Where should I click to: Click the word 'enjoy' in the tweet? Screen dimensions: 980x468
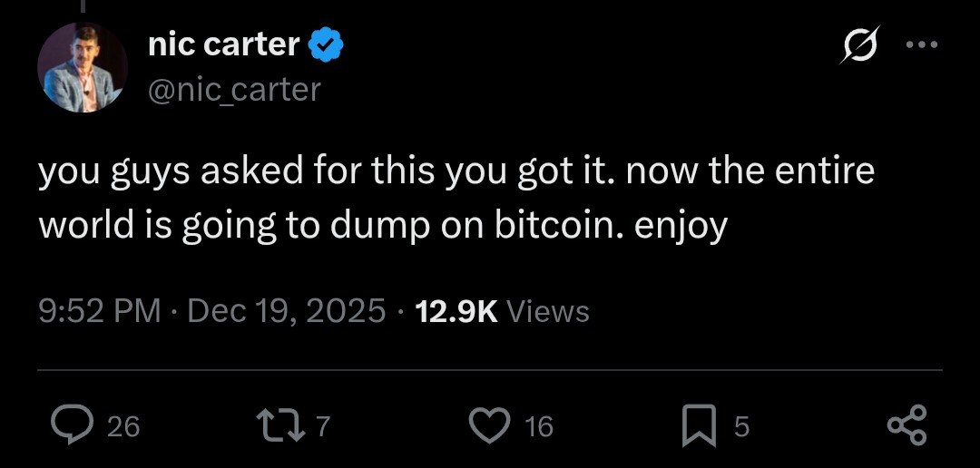coord(681,227)
